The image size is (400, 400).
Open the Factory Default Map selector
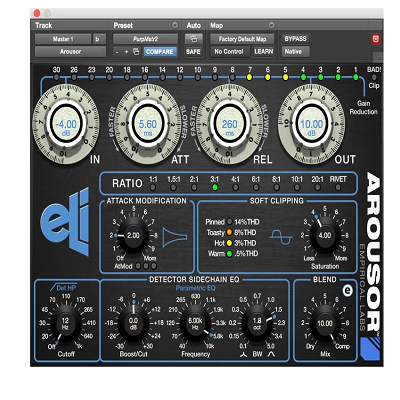(x=242, y=39)
